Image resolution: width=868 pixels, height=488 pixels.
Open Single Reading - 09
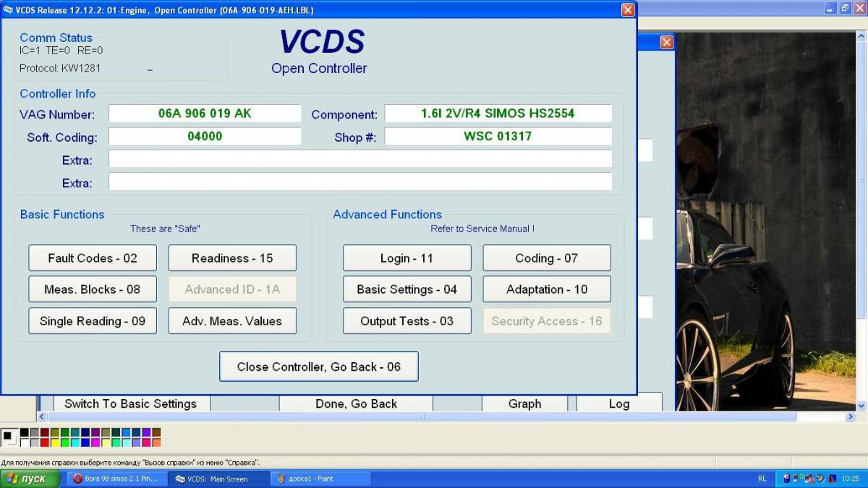(x=93, y=321)
